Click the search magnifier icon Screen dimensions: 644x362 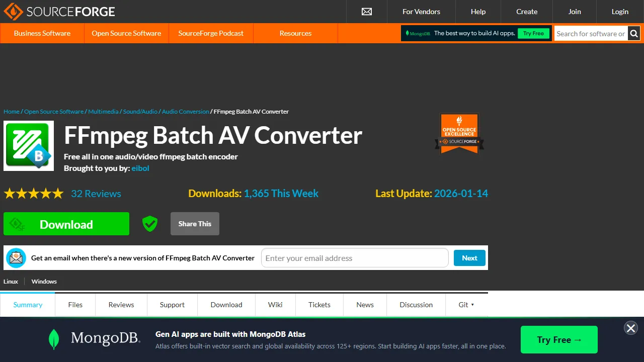pos(634,33)
